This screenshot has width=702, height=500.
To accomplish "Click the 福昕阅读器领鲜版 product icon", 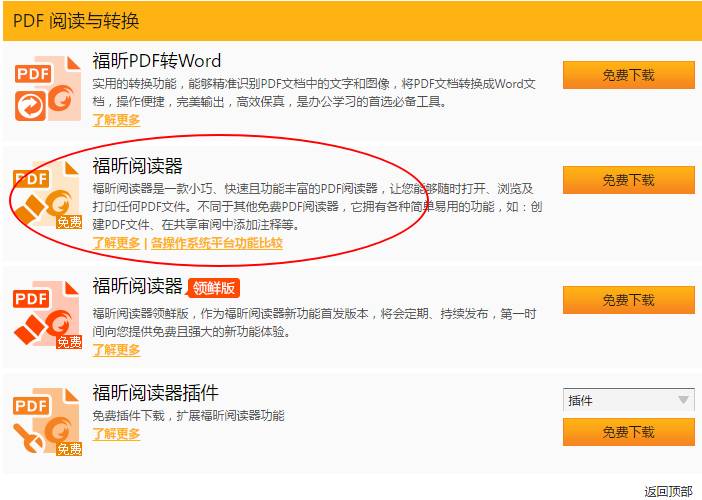I will (47, 315).
